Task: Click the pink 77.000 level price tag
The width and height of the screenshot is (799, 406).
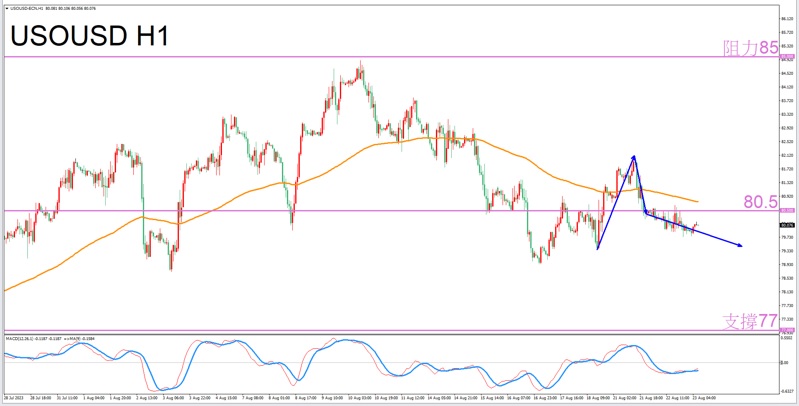Action: point(787,330)
